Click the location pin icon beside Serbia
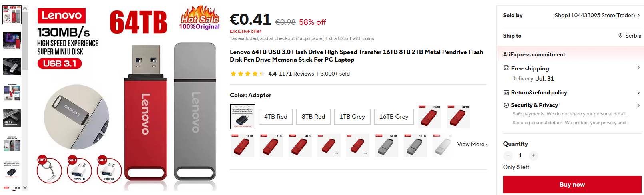Image resolution: width=644 pixels, height=195 pixels. [x=620, y=36]
